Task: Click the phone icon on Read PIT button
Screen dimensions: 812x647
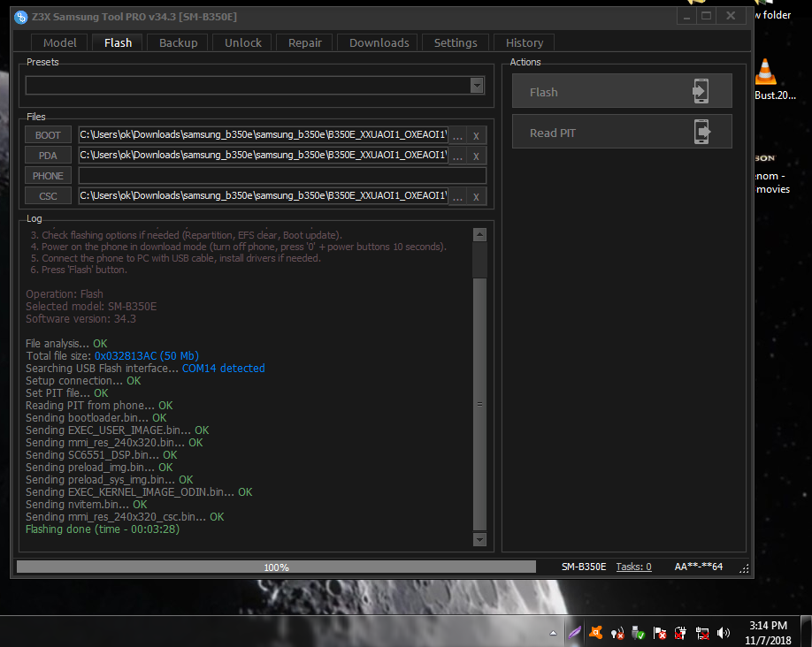Action: click(701, 132)
